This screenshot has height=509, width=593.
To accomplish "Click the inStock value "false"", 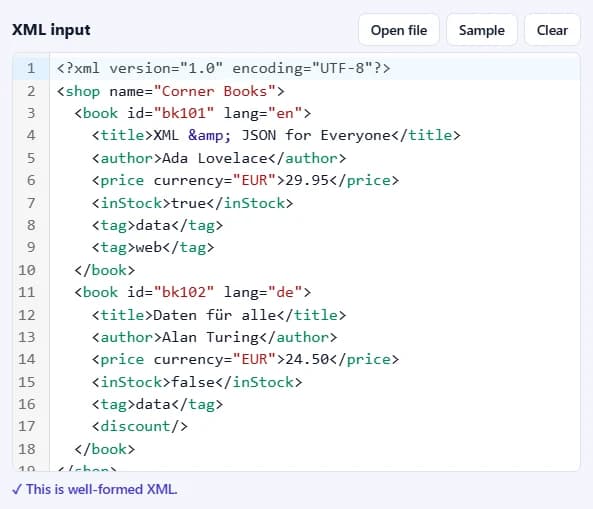I will (193, 382).
